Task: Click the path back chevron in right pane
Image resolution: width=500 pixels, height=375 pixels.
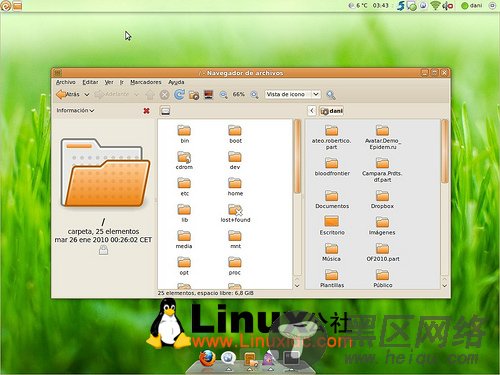Action: pyautogui.click(x=312, y=111)
